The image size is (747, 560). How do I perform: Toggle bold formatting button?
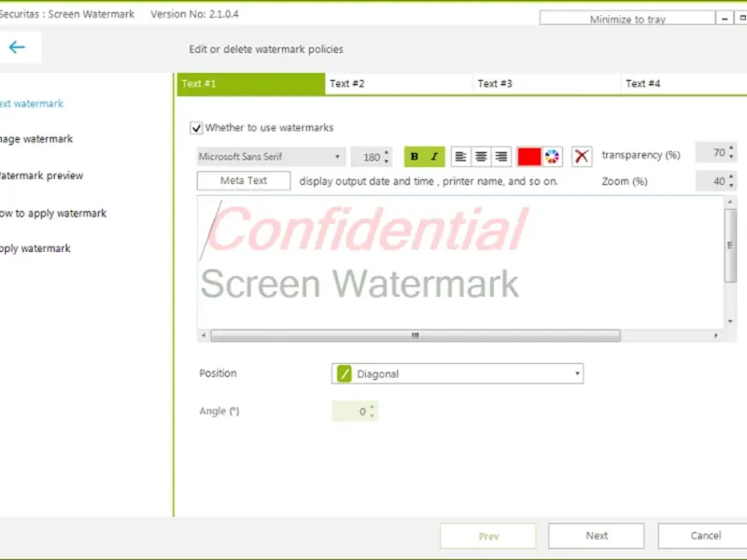pyautogui.click(x=415, y=157)
